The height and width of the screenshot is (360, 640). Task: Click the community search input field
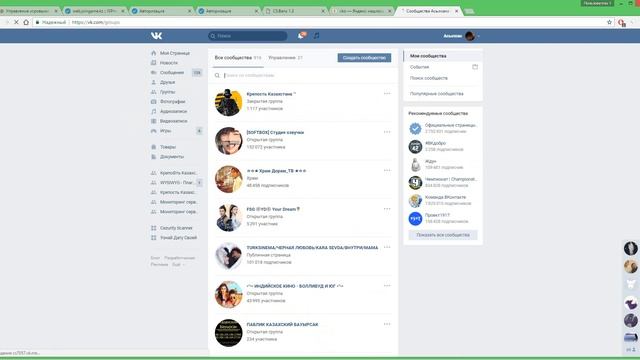304,76
